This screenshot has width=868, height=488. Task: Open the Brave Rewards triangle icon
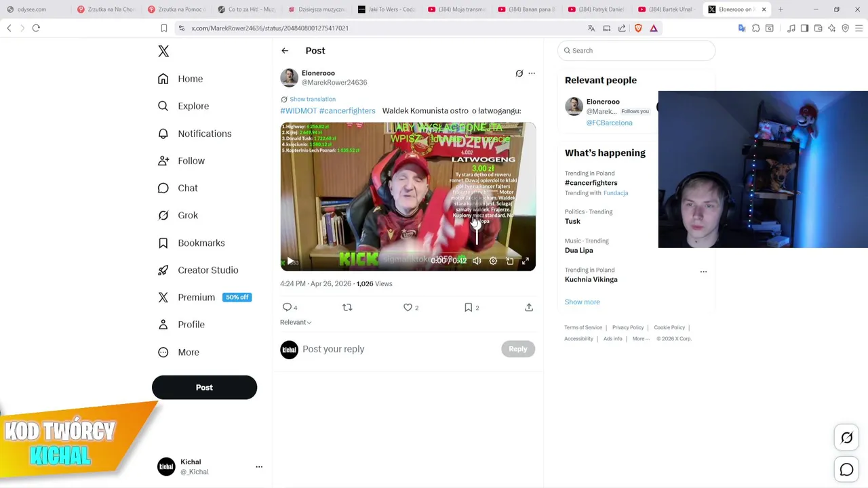[x=654, y=28]
